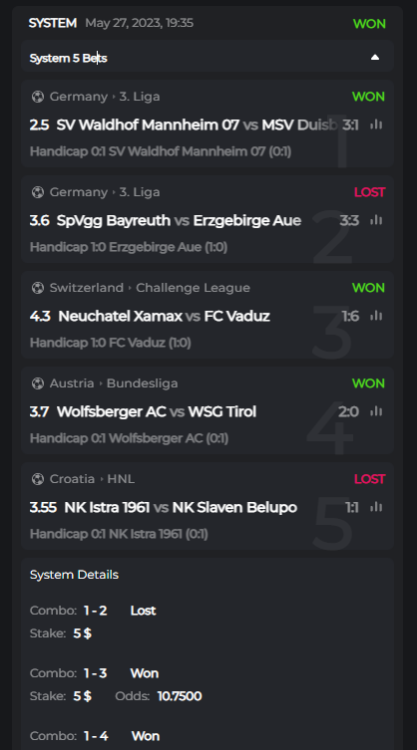Viewport: 417px width, 750px height.
Task: Click the System Details heading
Action: click(74, 574)
